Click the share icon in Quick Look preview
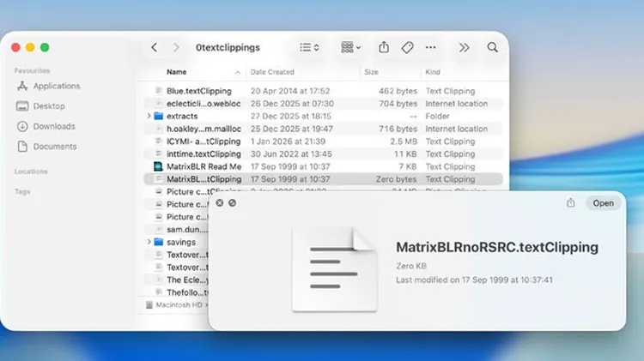This screenshot has height=361, width=644. click(571, 203)
